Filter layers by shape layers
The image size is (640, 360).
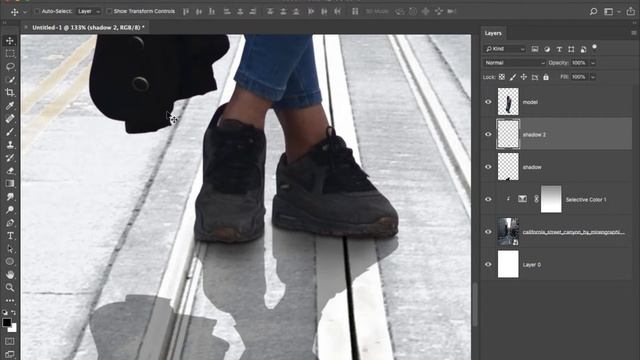pyautogui.click(x=571, y=49)
